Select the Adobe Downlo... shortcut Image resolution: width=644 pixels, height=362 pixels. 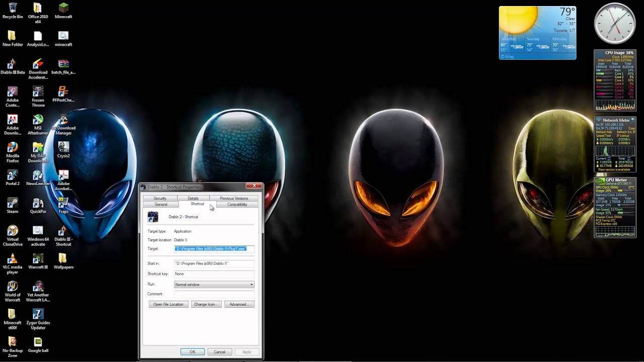[13, 125]
